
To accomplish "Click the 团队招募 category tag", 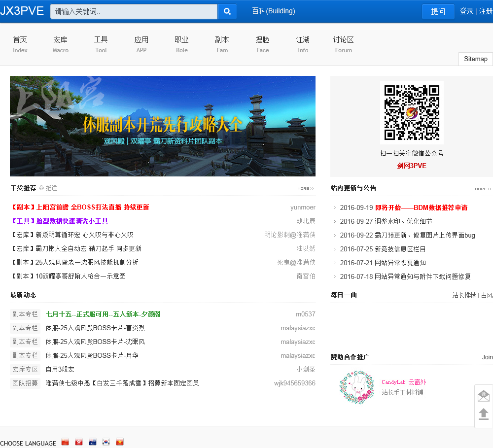I will coord(25,383).
